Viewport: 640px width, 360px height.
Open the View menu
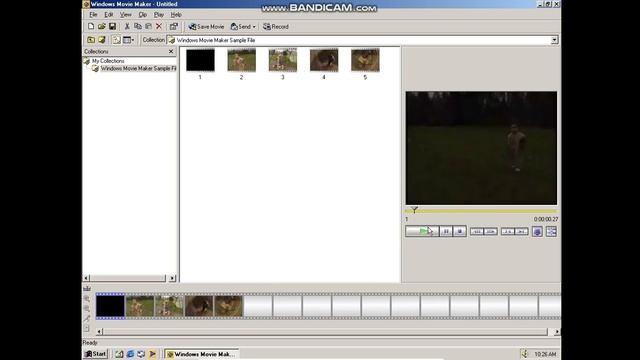coord(125,15)
